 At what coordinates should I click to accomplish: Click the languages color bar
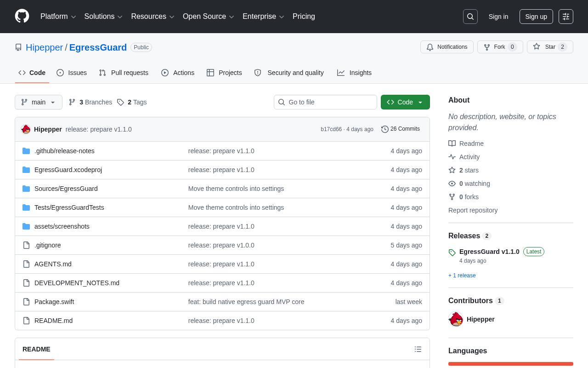pos(511,364)
